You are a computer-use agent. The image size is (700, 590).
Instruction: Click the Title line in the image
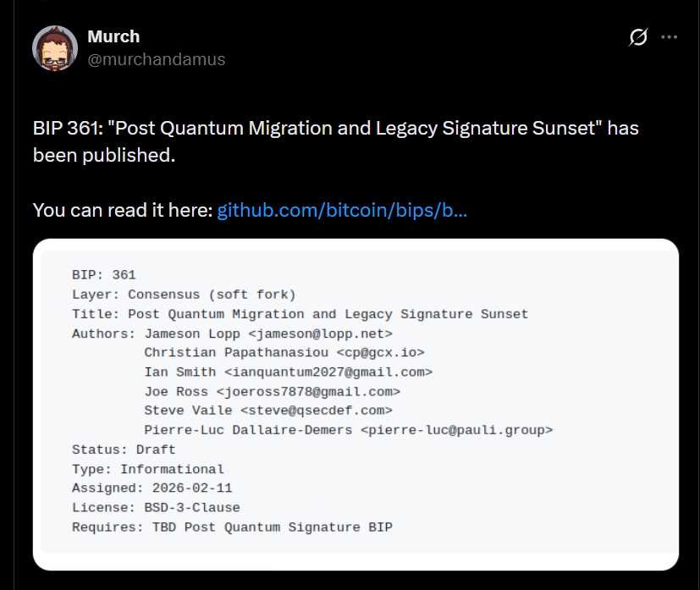click(300, 314)
